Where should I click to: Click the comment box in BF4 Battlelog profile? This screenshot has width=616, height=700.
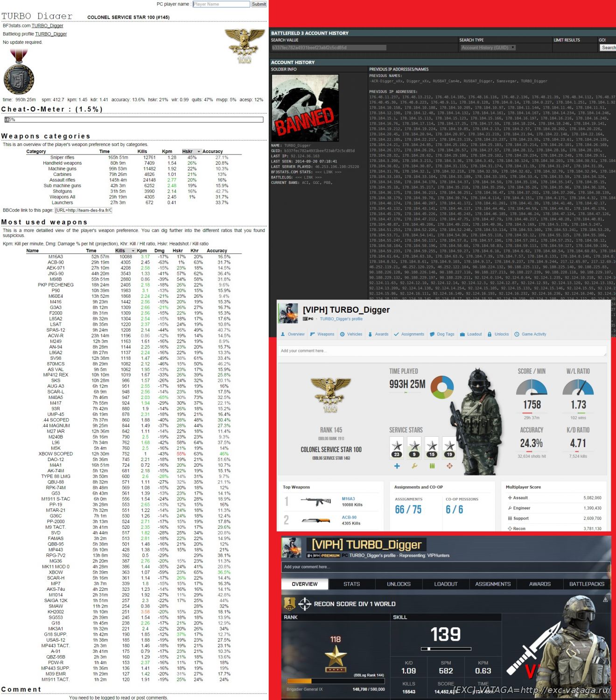446,567
